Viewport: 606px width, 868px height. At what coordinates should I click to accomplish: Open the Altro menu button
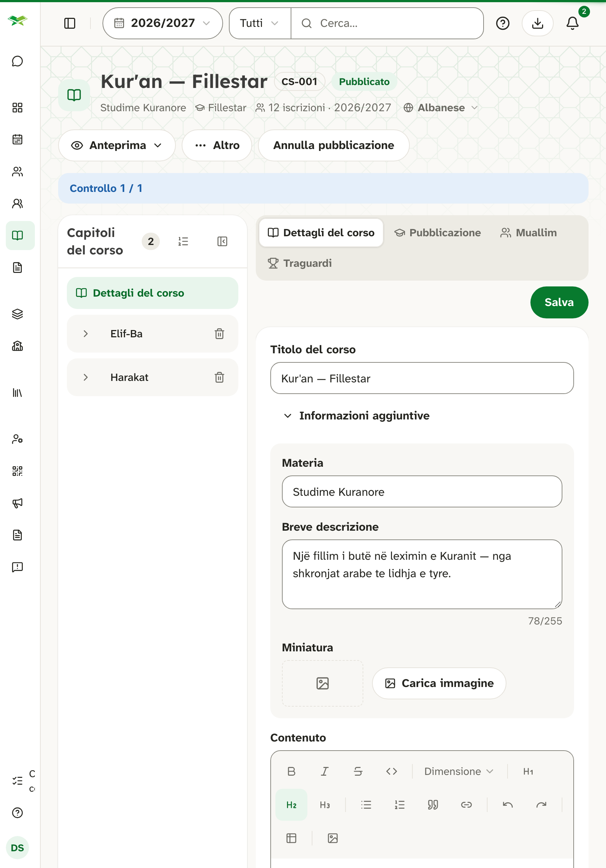(x=217, y=145)
